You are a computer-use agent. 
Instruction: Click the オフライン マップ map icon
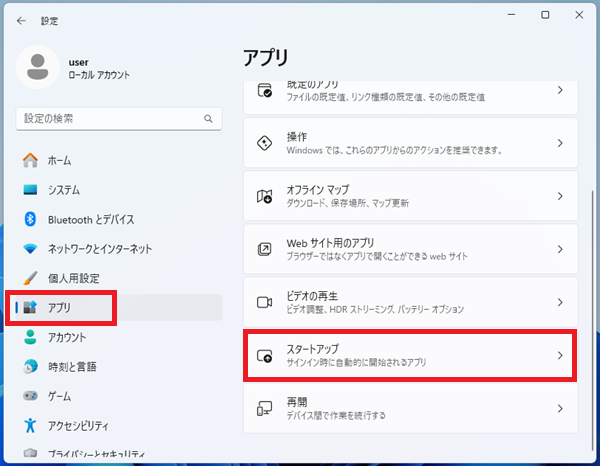pos(264,196)
